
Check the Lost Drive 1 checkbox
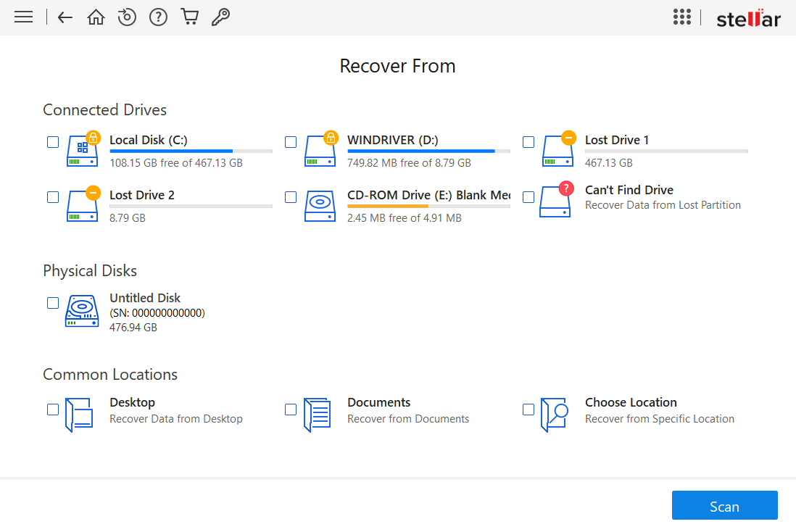[528, 142]
